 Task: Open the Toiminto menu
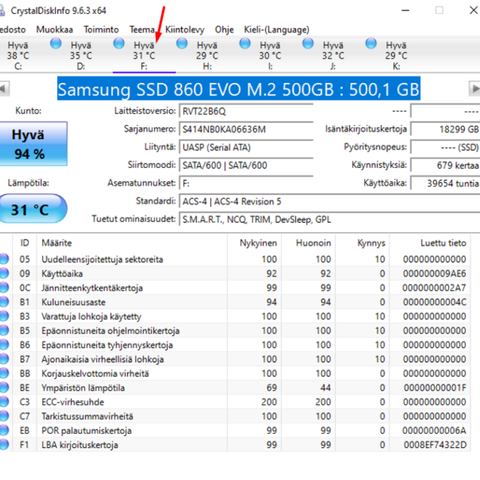(x=101, y=30)
